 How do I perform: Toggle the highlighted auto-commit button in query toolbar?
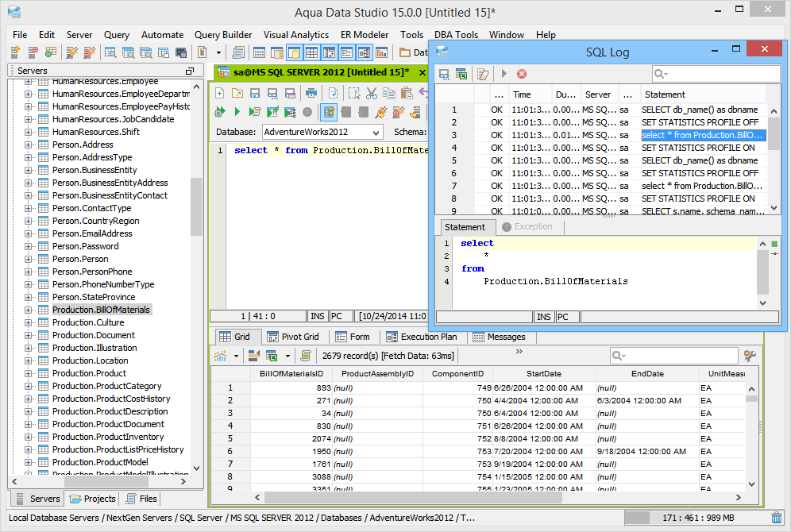coord(328,112)
